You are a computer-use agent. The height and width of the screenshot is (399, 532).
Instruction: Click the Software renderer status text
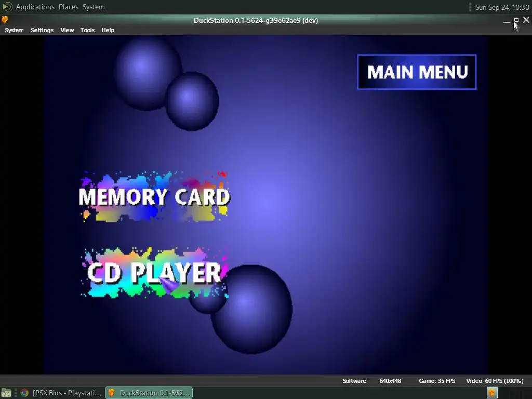pyautogui.click(x=354, y=381)
